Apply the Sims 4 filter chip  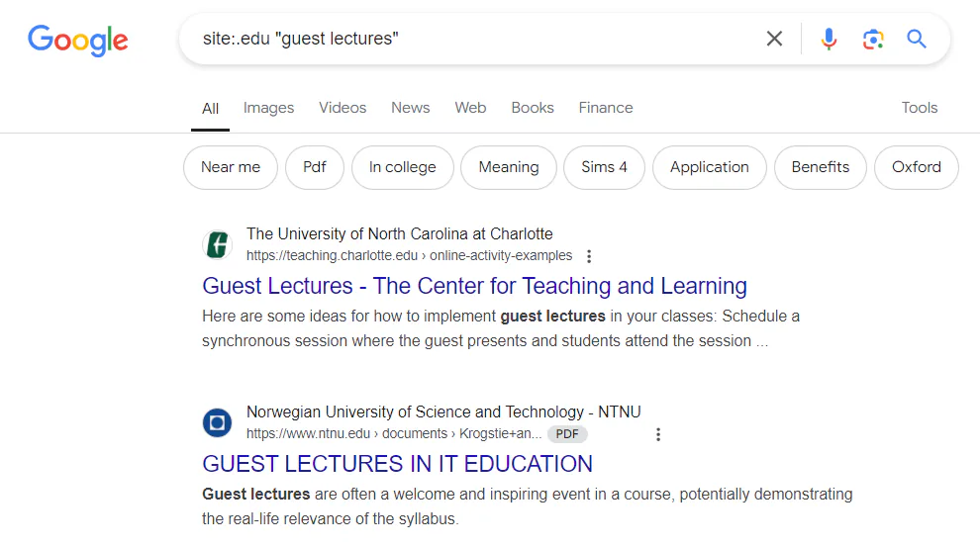[604, 167]
